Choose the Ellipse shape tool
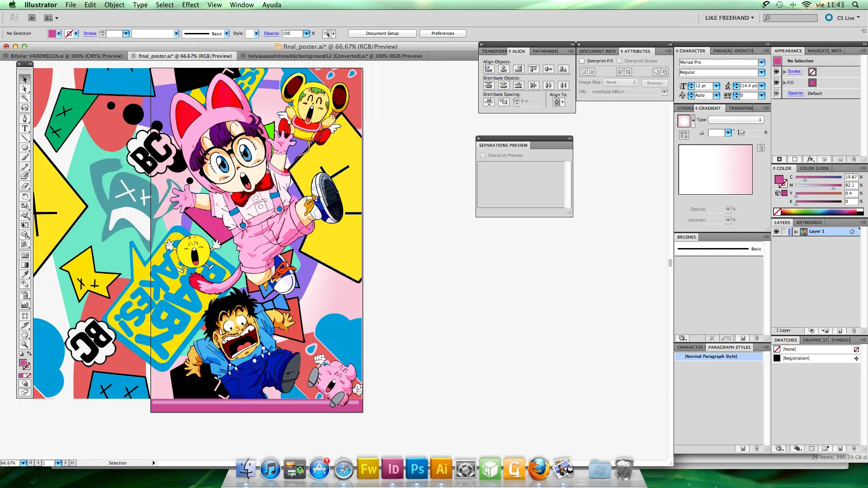Screen dimensions: 868x488 point(25,147)
